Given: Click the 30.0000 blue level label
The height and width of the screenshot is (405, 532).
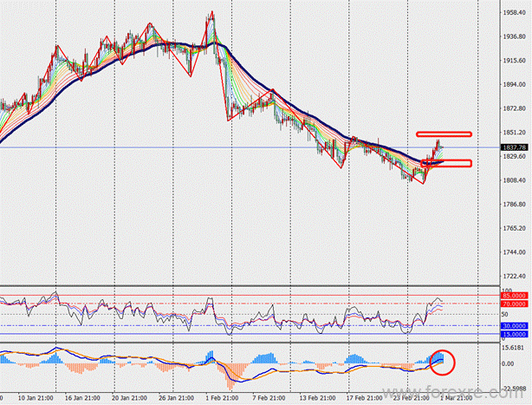Looking at the screenshot, I should click(x=515, y=326).
